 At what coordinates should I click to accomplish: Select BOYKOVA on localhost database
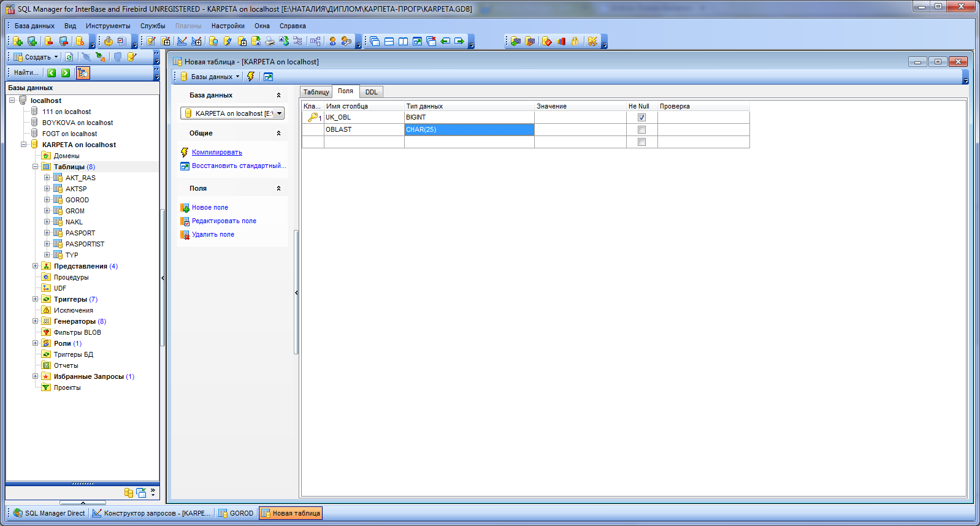coord(77,123)
